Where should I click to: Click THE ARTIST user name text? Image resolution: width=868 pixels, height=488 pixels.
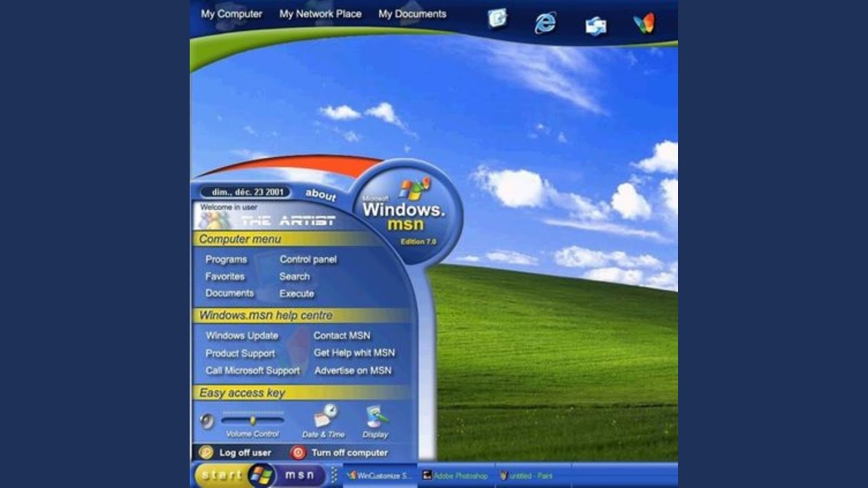288,220
